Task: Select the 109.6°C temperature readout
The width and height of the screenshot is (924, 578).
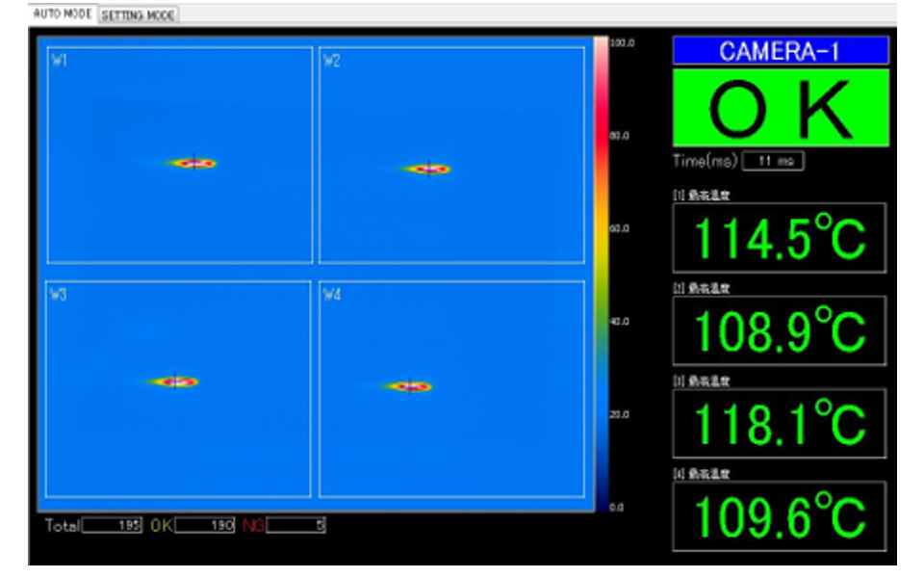Action: click(780, 516)
